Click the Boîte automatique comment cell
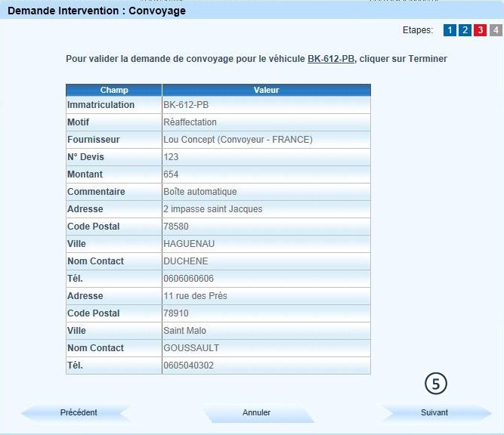 200,192
